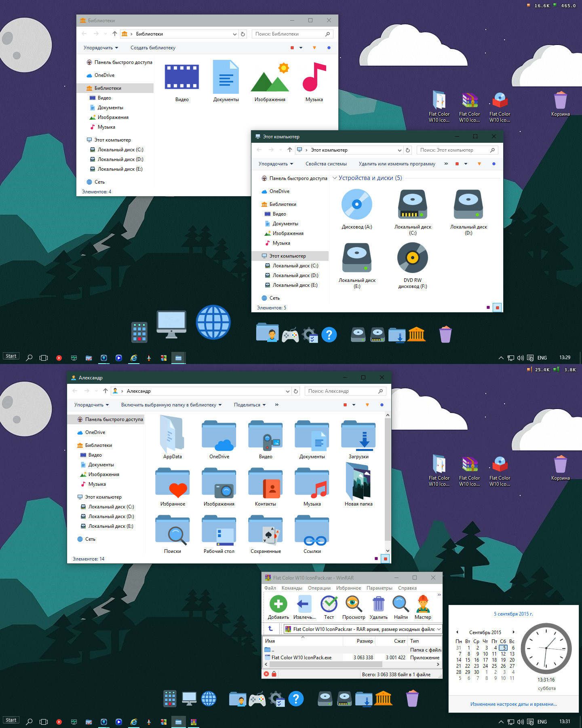
Task: Click WinRAR Тест toolbar icon
Action: (x=329, y=604)
